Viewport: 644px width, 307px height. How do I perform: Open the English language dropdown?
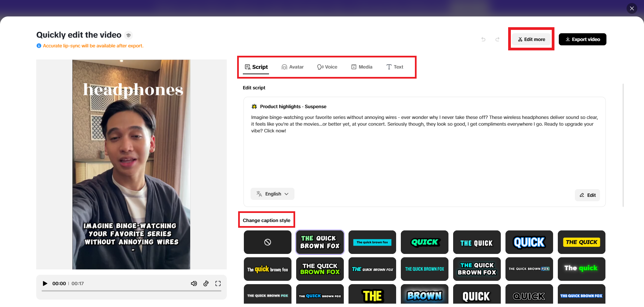[x=272, y=194]
